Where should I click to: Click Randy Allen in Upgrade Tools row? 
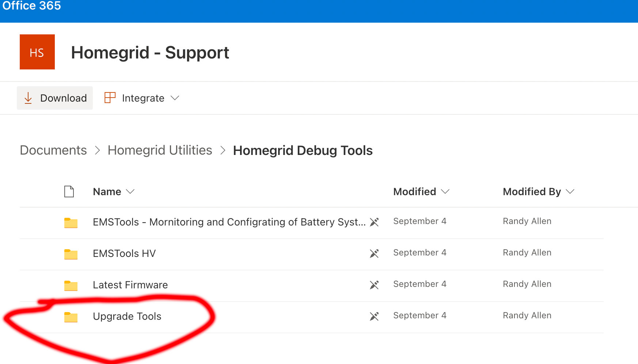tap(527, 315)
